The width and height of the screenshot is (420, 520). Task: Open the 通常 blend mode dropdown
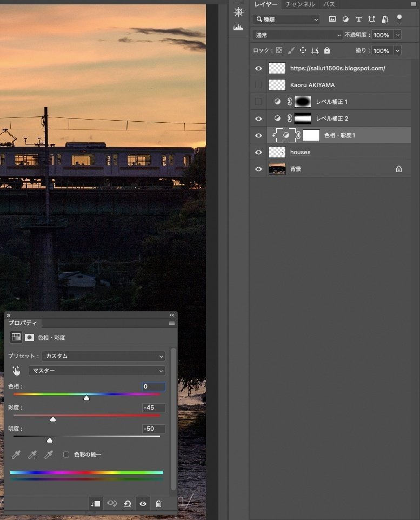coord(297,35)
